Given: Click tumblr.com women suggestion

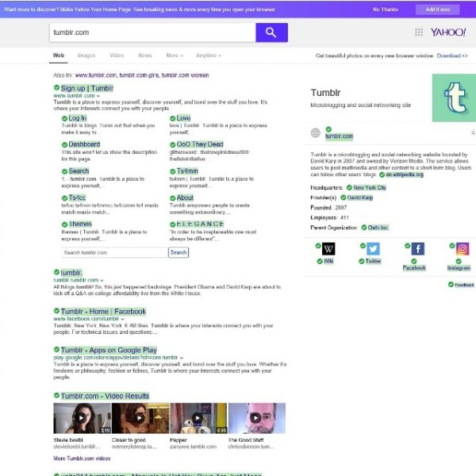Looking at the screenshot, I should tap(185, 75).
